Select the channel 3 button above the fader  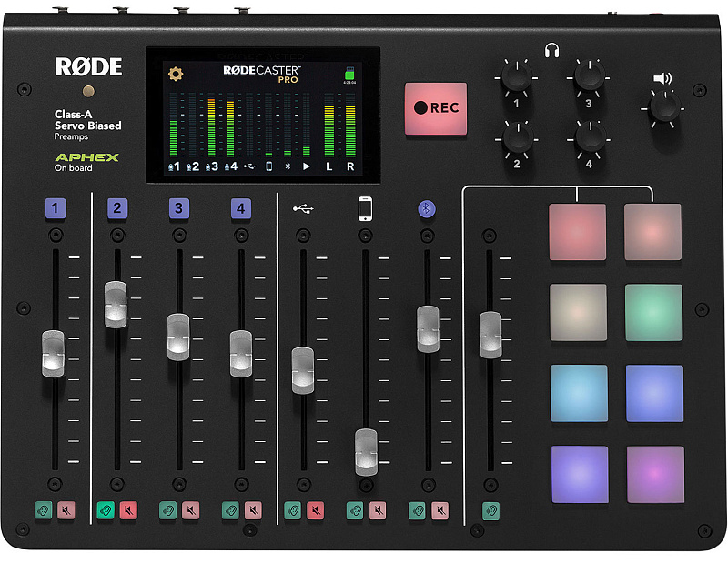tap(177, 207)
